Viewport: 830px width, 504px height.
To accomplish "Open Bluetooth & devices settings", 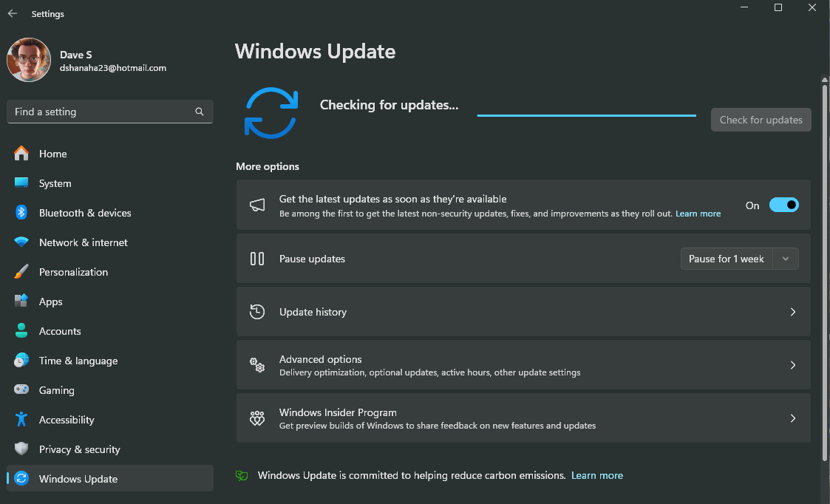I will [21, 212].
